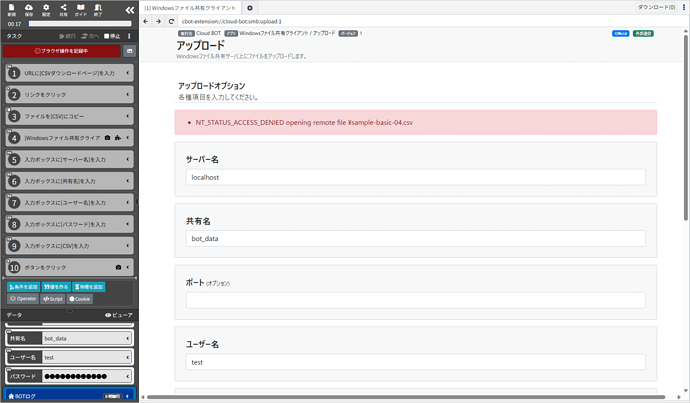Click extension icon on task step 4

pos(117,138)
